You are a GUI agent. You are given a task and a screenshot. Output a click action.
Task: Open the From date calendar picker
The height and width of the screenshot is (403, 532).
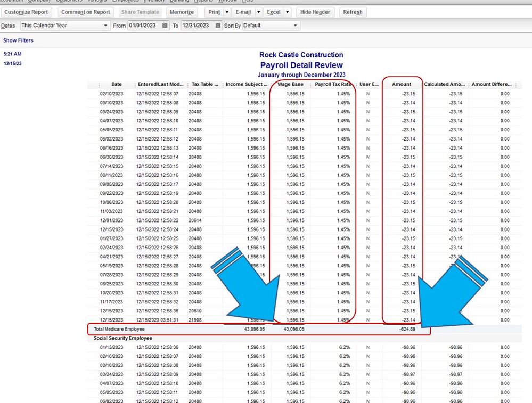[x=165, y=26]
